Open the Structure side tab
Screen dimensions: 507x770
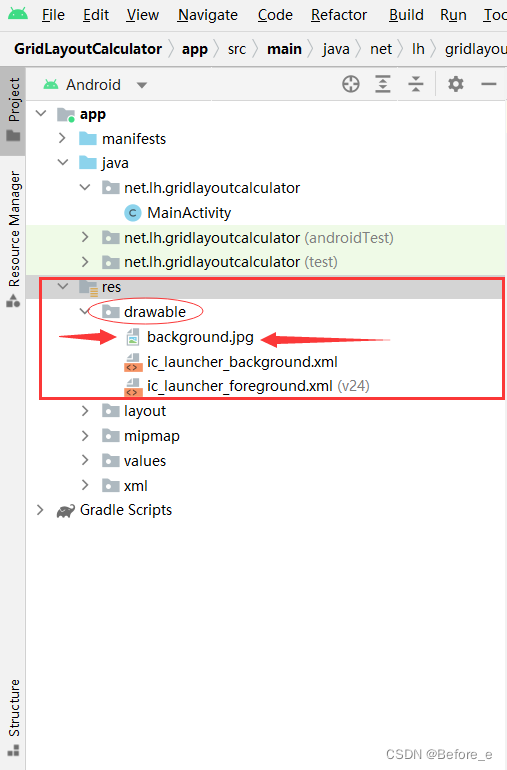tap(13, 718)
